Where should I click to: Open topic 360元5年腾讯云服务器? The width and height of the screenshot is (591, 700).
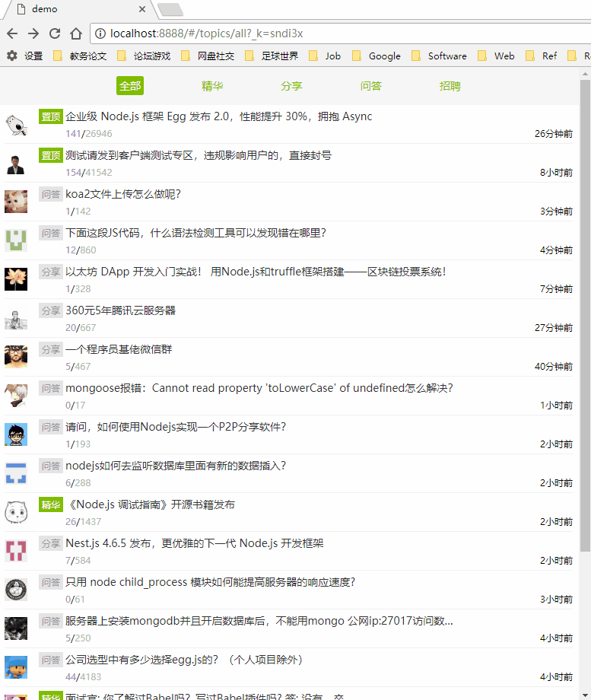point(120,310)
